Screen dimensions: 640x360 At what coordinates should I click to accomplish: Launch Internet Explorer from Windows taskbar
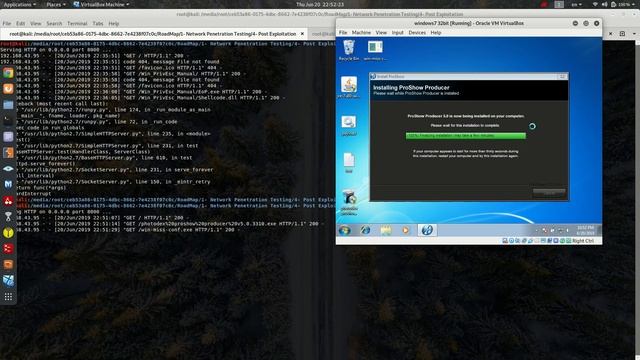(x=365, y=230)
